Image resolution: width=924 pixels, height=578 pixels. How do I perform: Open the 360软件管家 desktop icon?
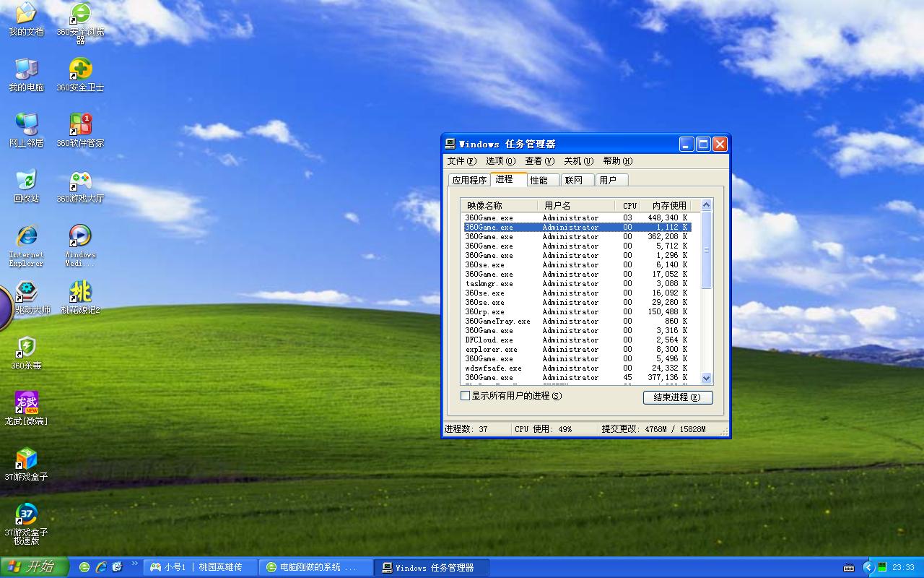80,131
